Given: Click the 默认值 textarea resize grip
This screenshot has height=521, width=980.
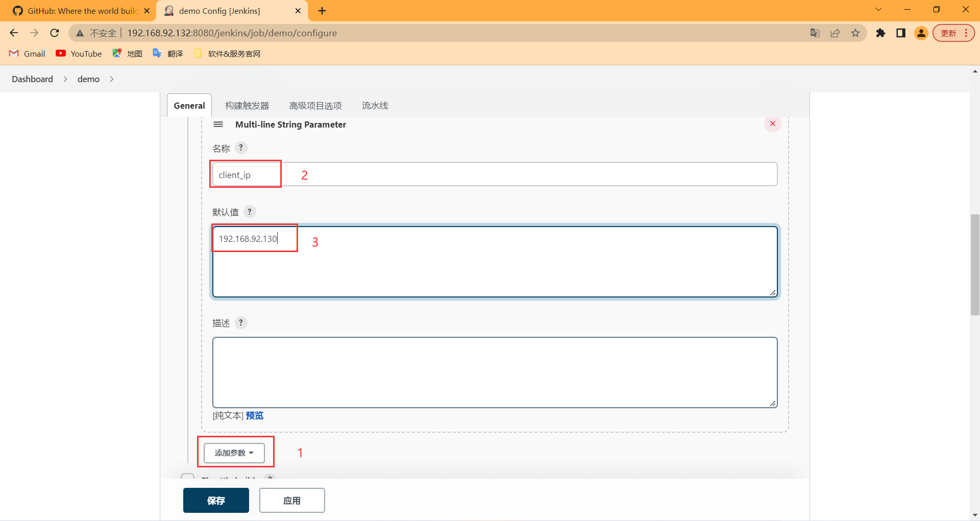Looking at the screenshot, I should point(773,293).
